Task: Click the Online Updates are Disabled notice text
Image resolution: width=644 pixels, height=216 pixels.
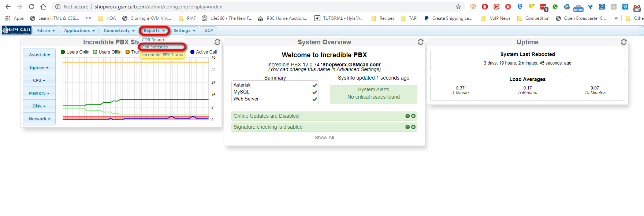Action: point(266,116)
